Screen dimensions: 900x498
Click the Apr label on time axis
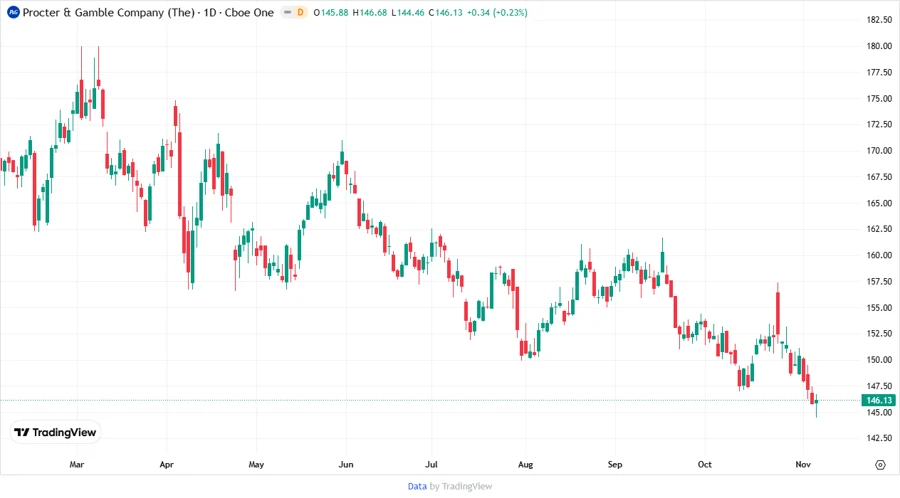pyautogui.click(x=166, y=464)
